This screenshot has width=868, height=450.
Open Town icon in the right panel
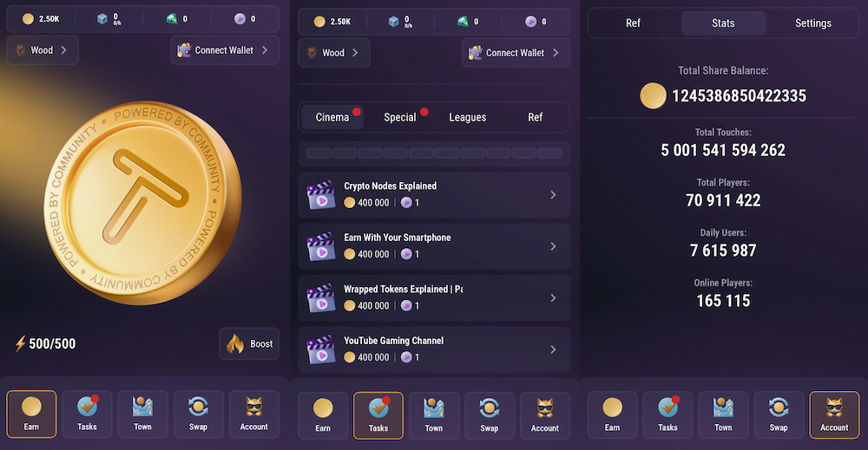(723, 415)
